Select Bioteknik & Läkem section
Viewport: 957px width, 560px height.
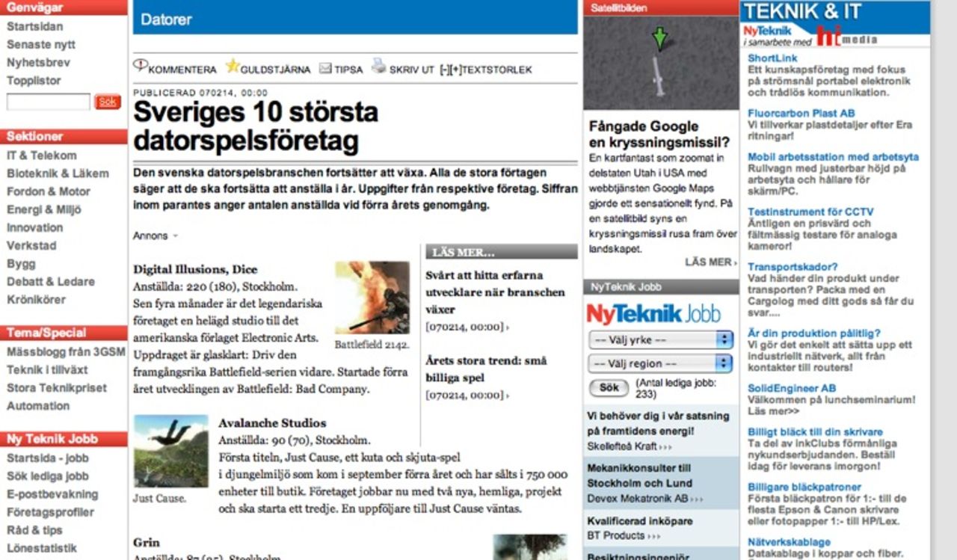click(58, 173)
